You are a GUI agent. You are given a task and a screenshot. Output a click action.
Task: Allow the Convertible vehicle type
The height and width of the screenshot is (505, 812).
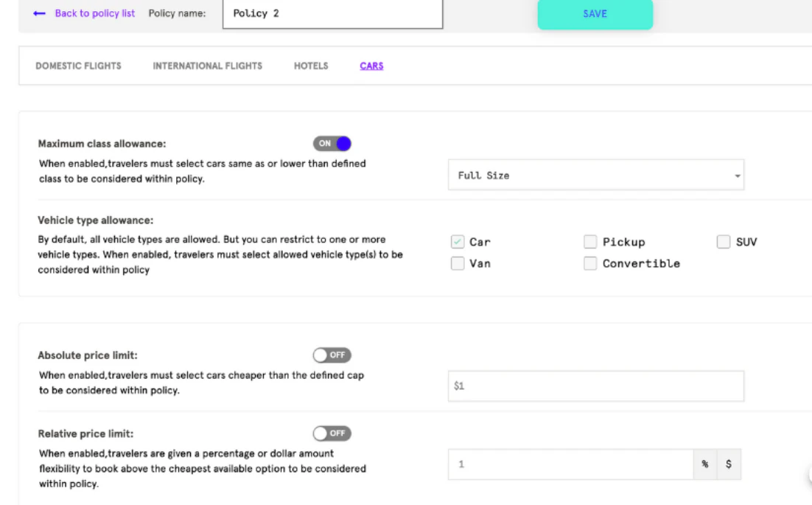pyautogui.click(x=590, y=262)
